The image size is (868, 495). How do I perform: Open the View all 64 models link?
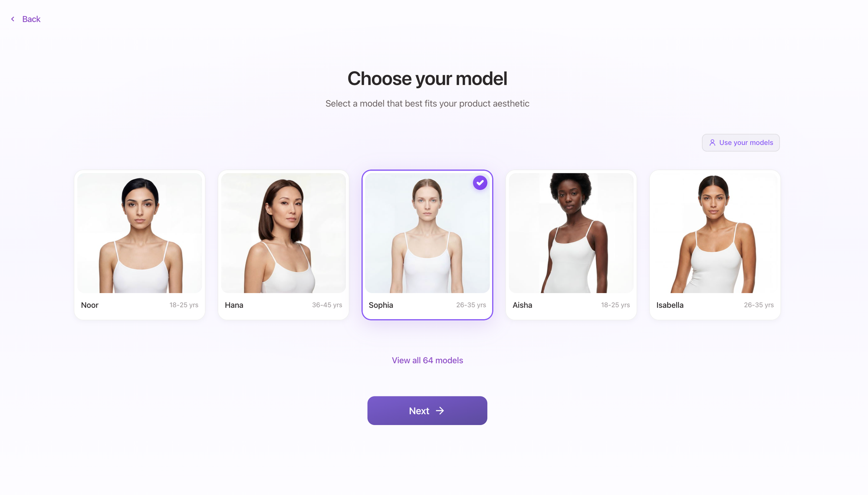pos(427,360)
